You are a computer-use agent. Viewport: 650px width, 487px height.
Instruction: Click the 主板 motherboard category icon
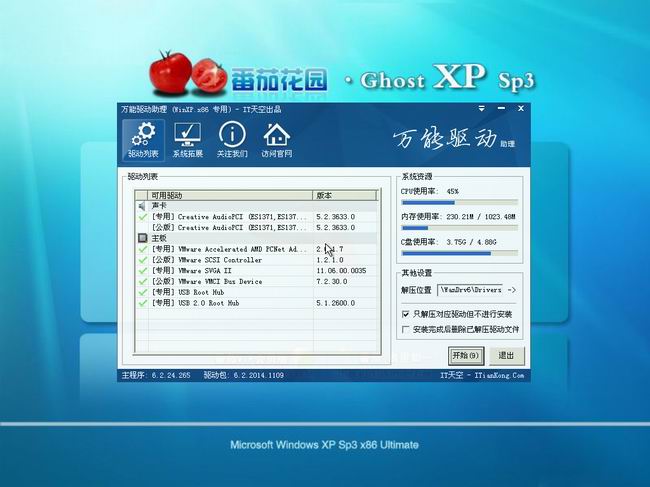pyautogui.click(x=142, y=238)
